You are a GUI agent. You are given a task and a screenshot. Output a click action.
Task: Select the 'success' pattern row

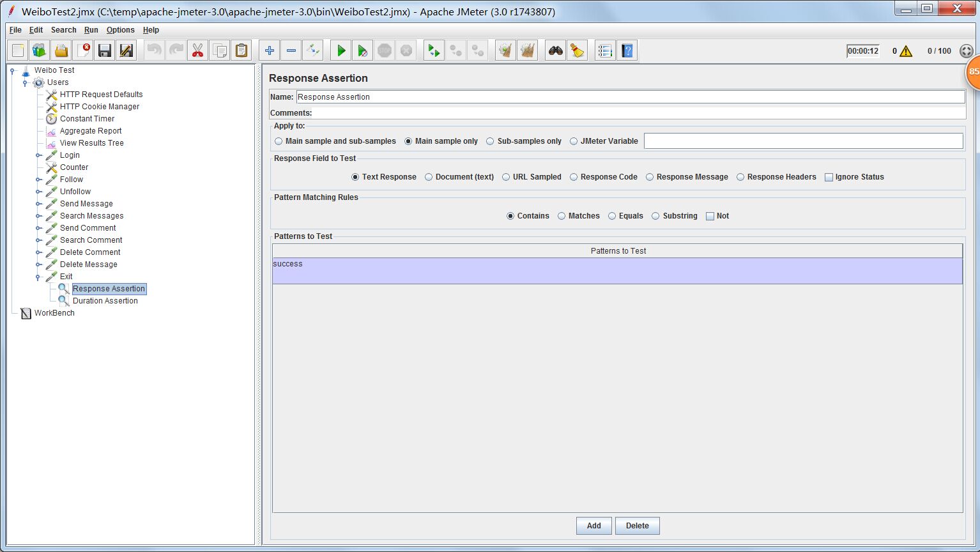point(618,271)
